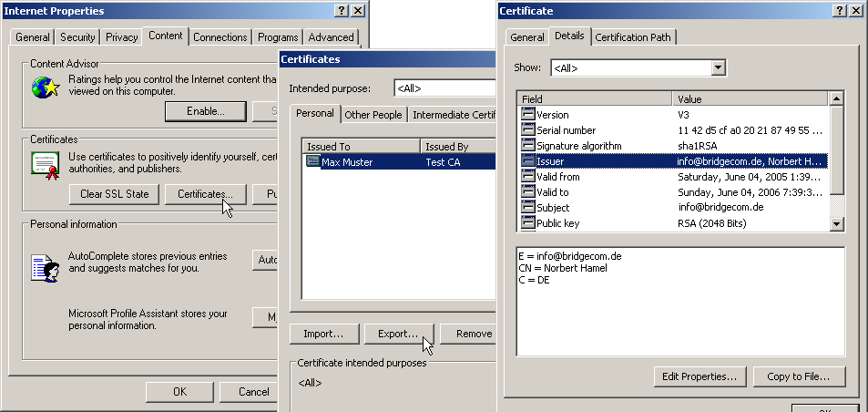Switch to the Certification Path tab
The height and width of the screenshot is (412, 868).
click(634, 37)
